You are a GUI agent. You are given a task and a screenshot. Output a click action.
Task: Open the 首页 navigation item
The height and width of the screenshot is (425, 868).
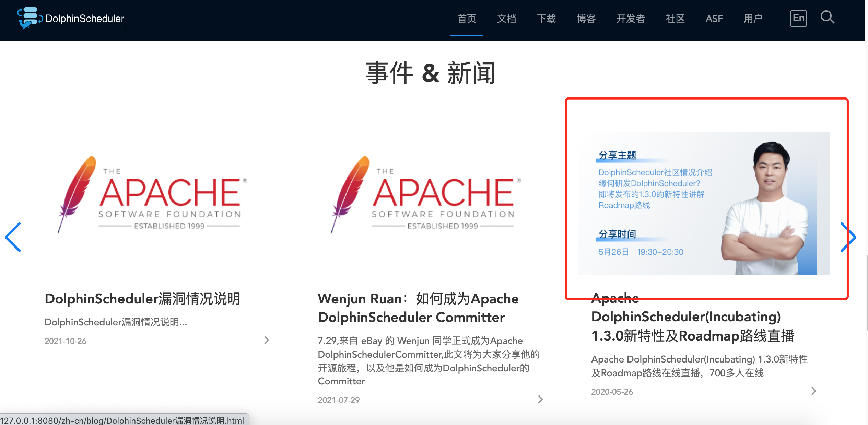tap(467, 19)
